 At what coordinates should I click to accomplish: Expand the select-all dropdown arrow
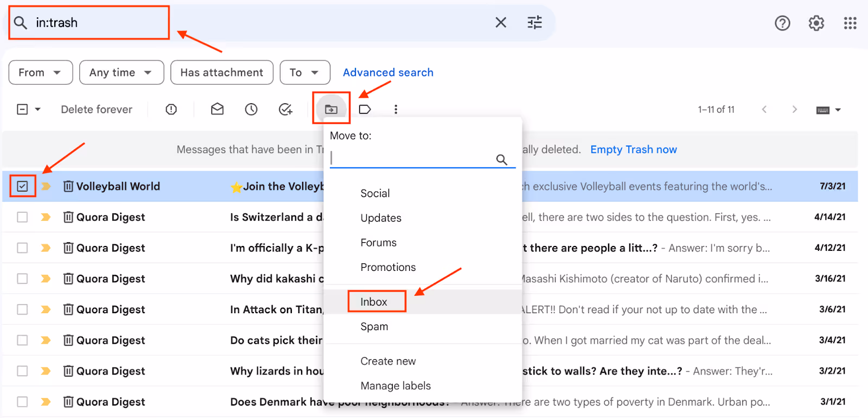(x=38, y=110)
